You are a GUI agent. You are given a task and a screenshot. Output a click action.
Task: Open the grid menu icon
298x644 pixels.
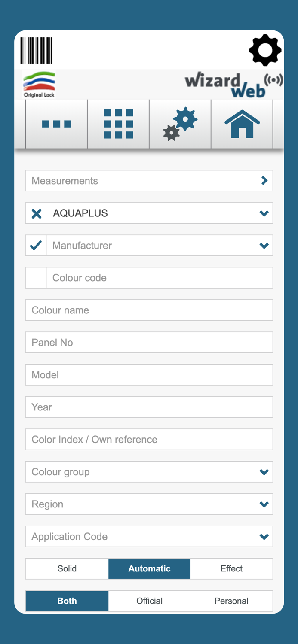click(x=118, y=124)
